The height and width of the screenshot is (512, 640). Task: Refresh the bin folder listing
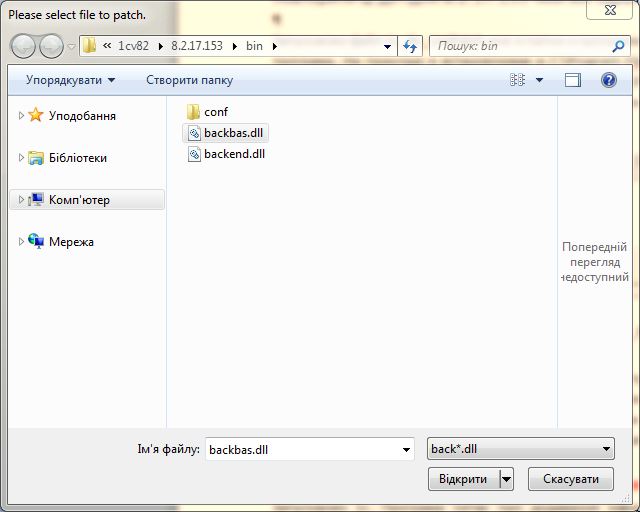(x=410, y=46)
